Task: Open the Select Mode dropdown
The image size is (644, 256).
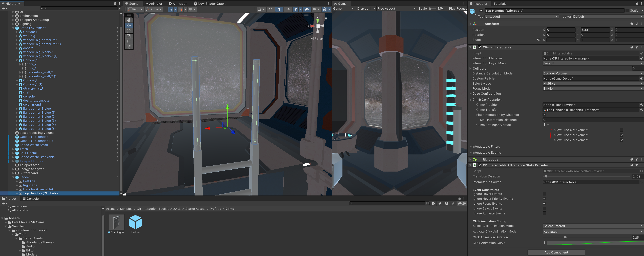Action: (x=592, y=84)
